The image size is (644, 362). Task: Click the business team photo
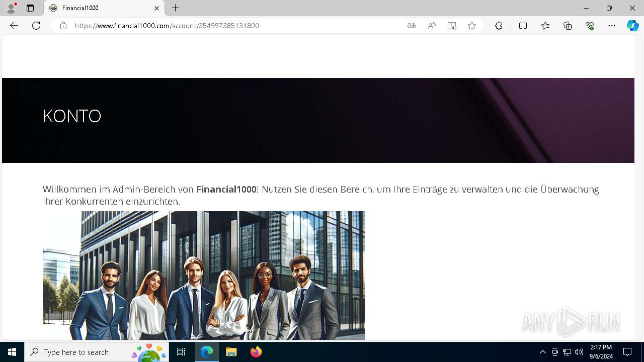tap(204, 276)
